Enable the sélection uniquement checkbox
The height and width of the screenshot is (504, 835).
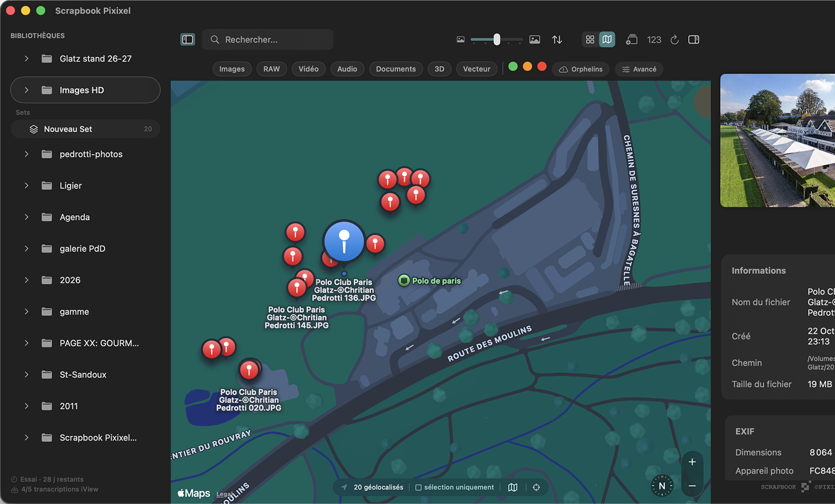coord(418,488)
